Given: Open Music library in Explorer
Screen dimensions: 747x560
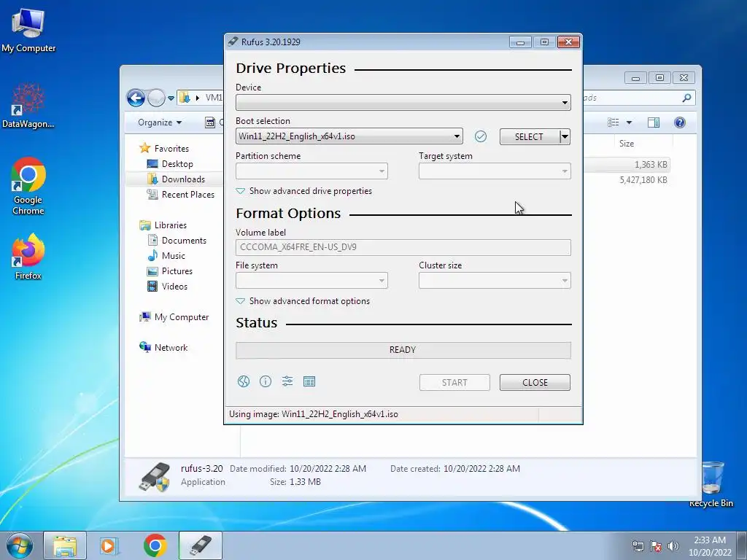Looking at the screenshot, I should [x=166, y=256].
